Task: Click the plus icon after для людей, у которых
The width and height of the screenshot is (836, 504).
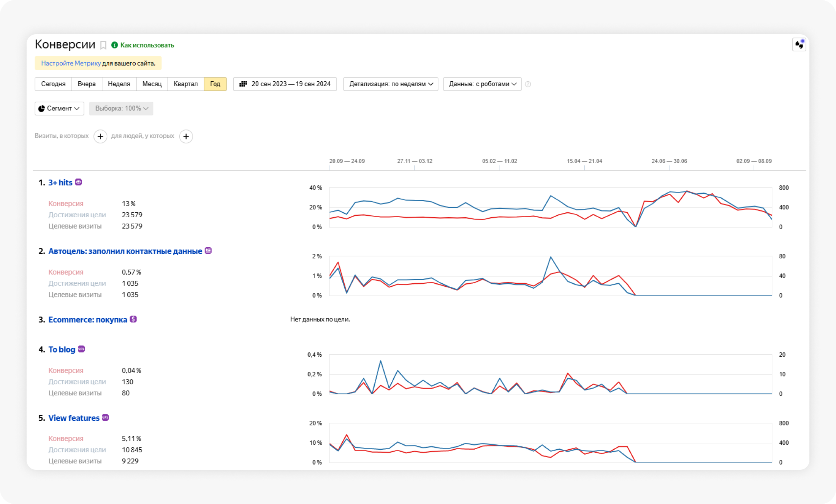Action: click(186, 136)
